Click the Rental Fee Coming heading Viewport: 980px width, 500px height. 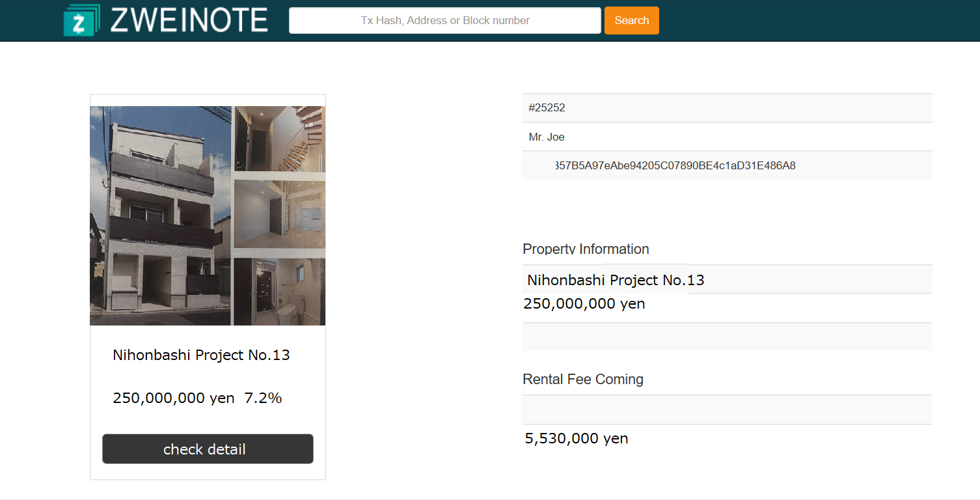[x=583, y=380]
